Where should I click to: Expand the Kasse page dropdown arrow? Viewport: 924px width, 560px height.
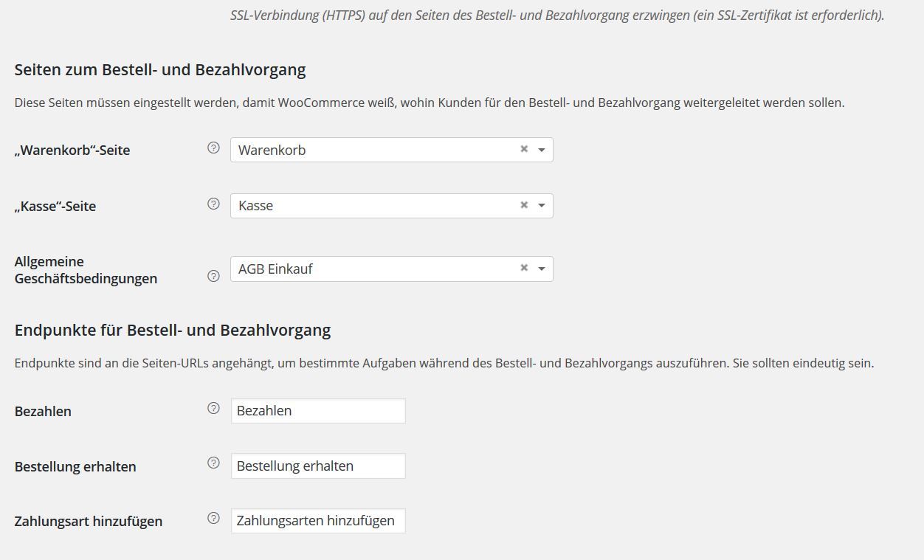(x=541, y=206)
